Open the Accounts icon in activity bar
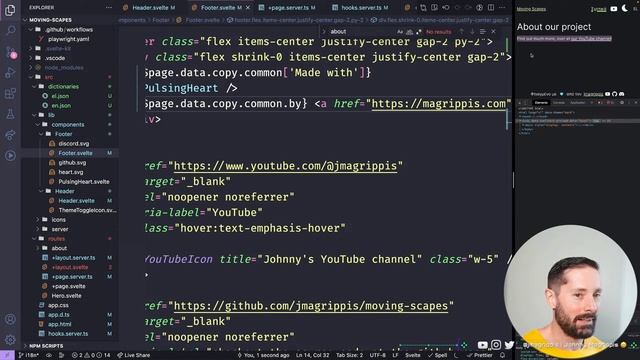Screen dimensions: 640x360 pyautogui.click(x=10, y=319)
